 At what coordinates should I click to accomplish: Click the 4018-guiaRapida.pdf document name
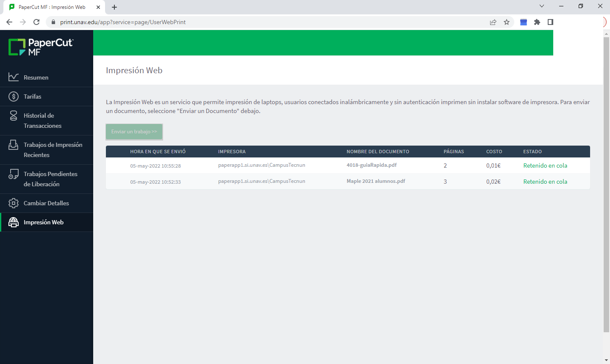pyautogui.click(x=372, y=165)
